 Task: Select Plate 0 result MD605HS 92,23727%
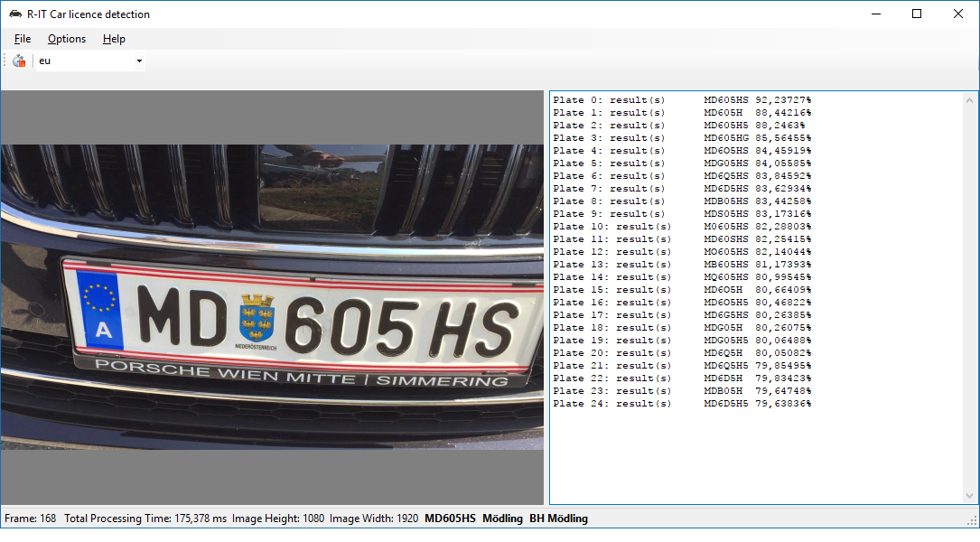click(682, 100)
